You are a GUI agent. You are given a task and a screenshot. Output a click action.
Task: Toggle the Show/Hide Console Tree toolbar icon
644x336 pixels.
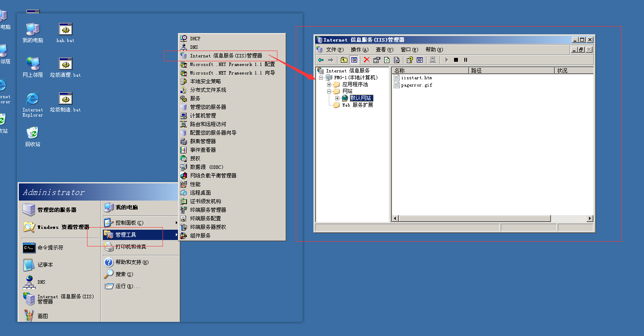(x=354, y=60)
